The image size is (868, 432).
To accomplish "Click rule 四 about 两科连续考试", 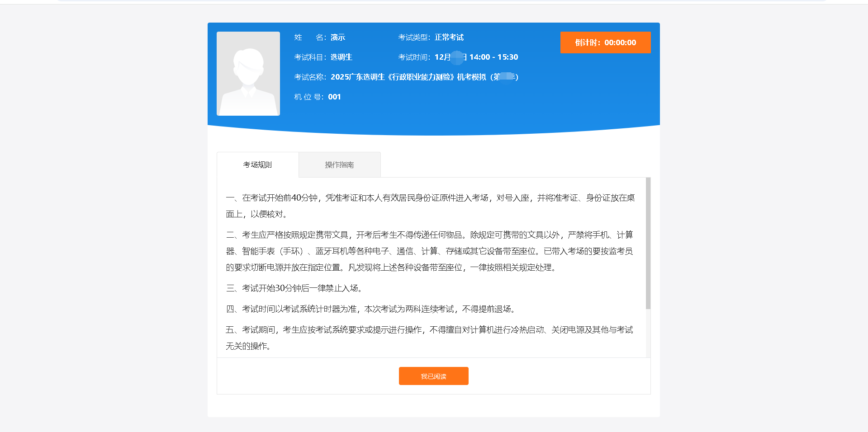I will coord(371,309).
